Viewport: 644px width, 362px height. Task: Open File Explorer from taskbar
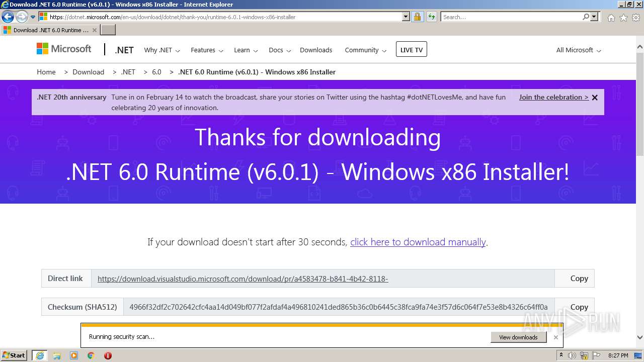57,355
